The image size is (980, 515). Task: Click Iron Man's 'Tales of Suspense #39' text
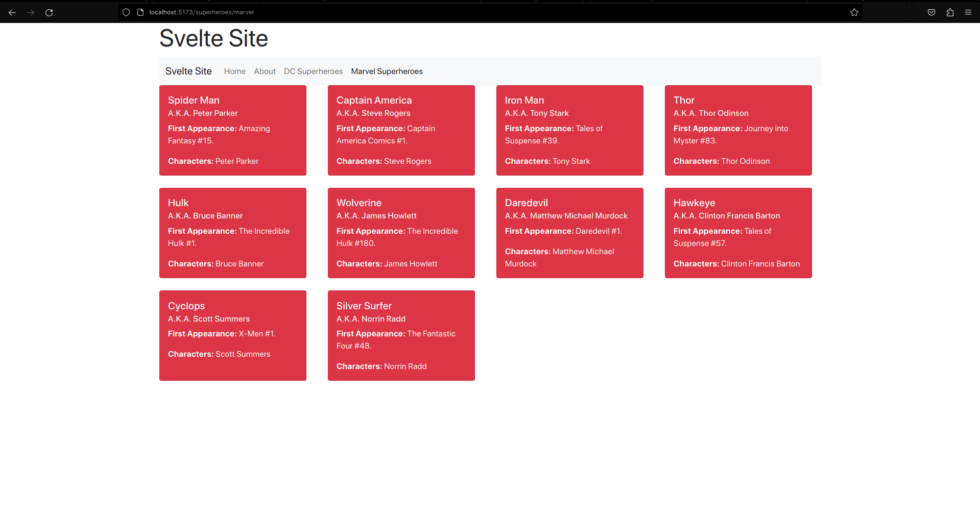[x=554, y=135]
